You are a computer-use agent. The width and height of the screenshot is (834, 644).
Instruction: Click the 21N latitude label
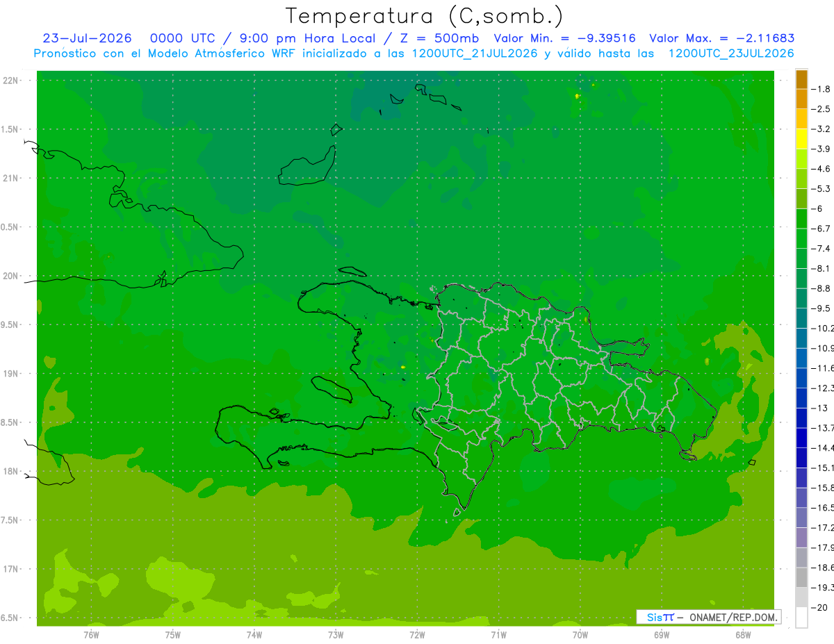[x=10, y=178]
